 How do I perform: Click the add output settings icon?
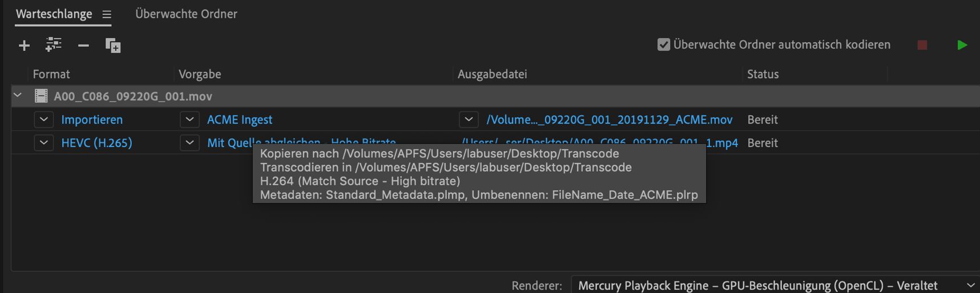point(54,44)
